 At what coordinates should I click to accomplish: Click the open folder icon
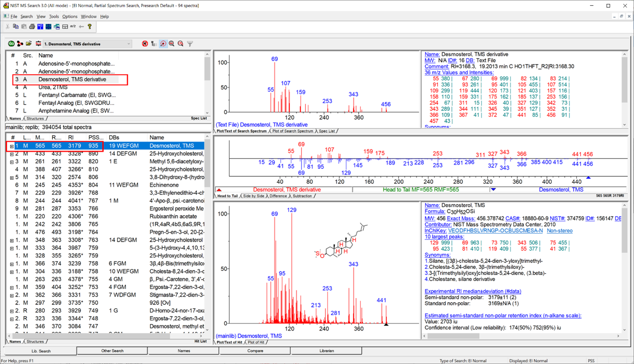pyautogui.click(x=29, y=44)
